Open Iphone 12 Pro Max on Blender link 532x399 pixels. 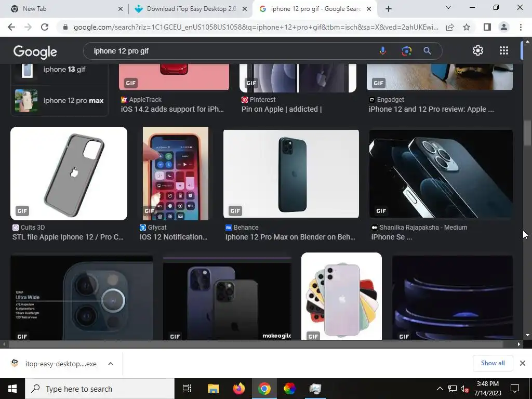point(290,237)
